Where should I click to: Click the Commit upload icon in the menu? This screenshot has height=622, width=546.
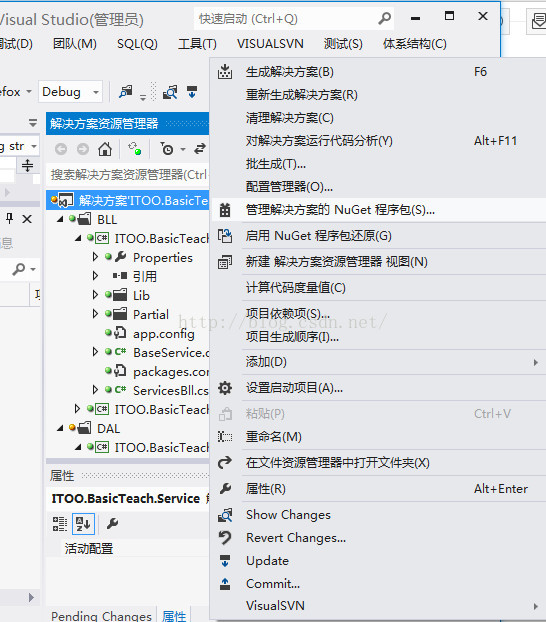point(225,584)
